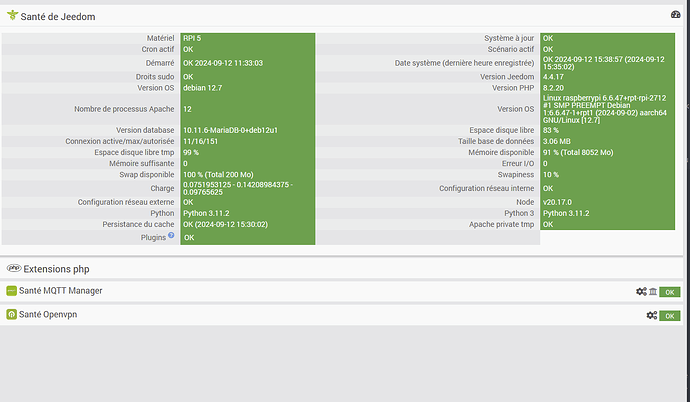Viewport: 690px width, 402px height.
Task: Click the OK status button for Santé Openvpn
Action: (x=669, y=316)
